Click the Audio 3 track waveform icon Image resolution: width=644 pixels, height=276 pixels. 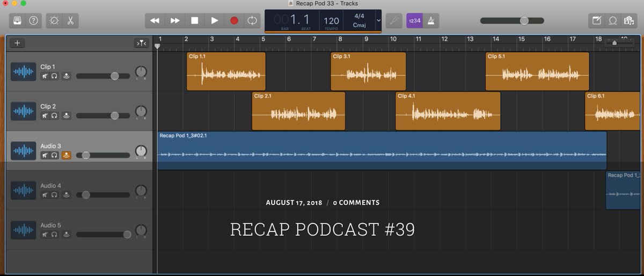click(x=23, y=151)
